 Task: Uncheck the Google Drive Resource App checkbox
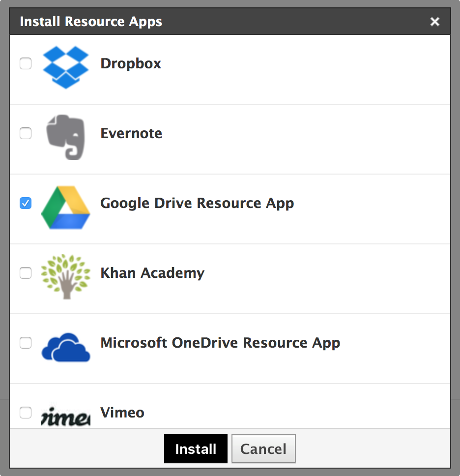coord(26,203)
